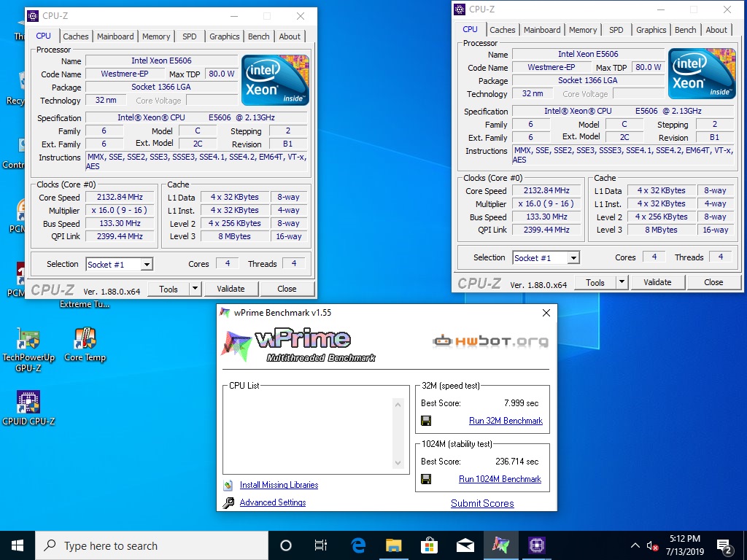
Task: Click Intel Xeon logo in left CPU-Z
Action: coord(275,80)
